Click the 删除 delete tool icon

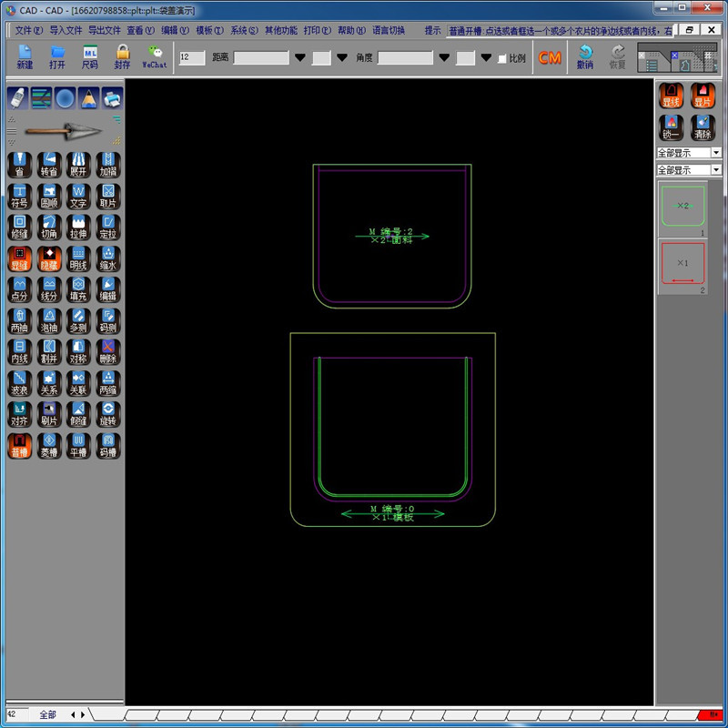coord(108,351)
